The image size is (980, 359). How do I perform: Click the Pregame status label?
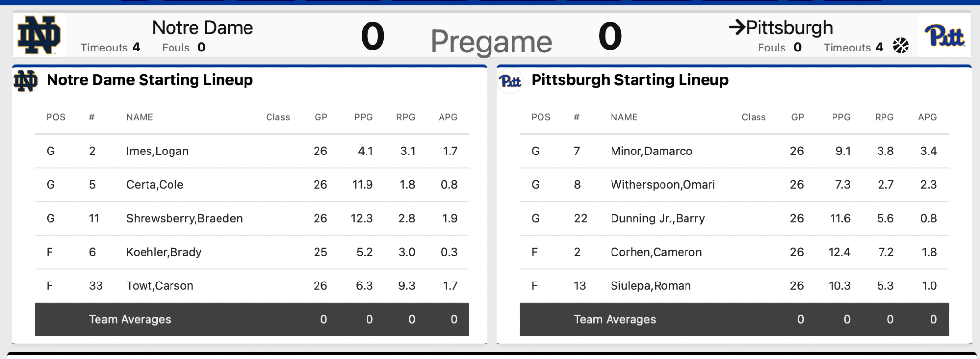[x=491, y=42]
